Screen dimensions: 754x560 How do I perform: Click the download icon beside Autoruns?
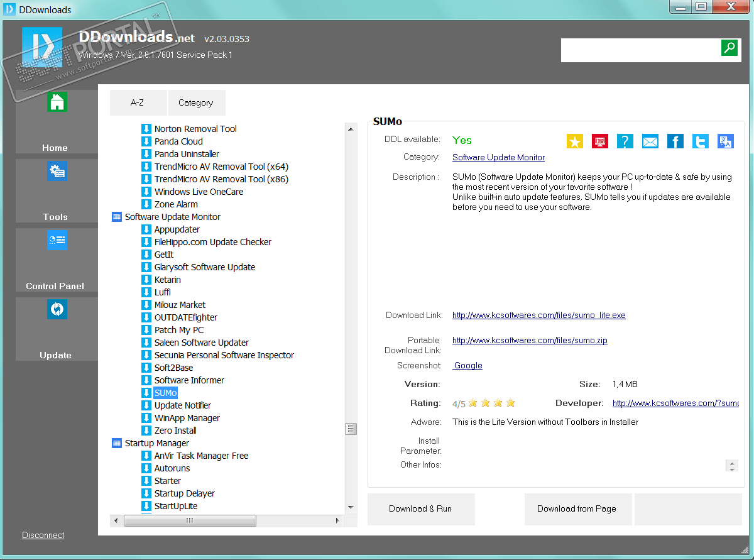(146, 468)
